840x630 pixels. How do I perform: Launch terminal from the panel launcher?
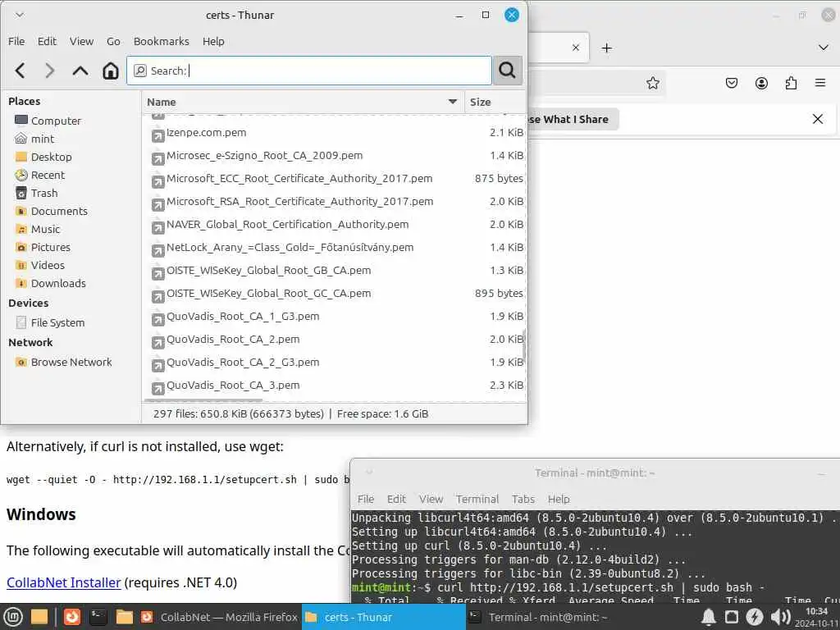click(98, 617)
